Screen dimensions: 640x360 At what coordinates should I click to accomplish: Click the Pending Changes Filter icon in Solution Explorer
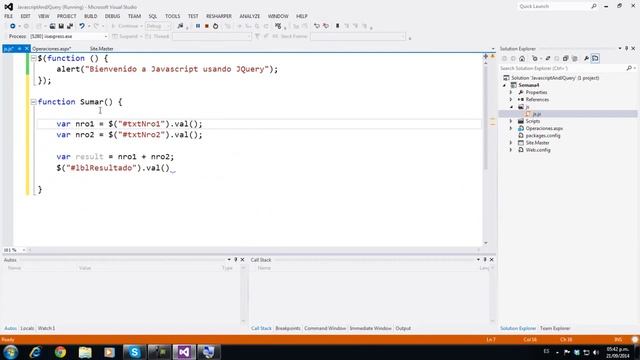click(536, 58)
